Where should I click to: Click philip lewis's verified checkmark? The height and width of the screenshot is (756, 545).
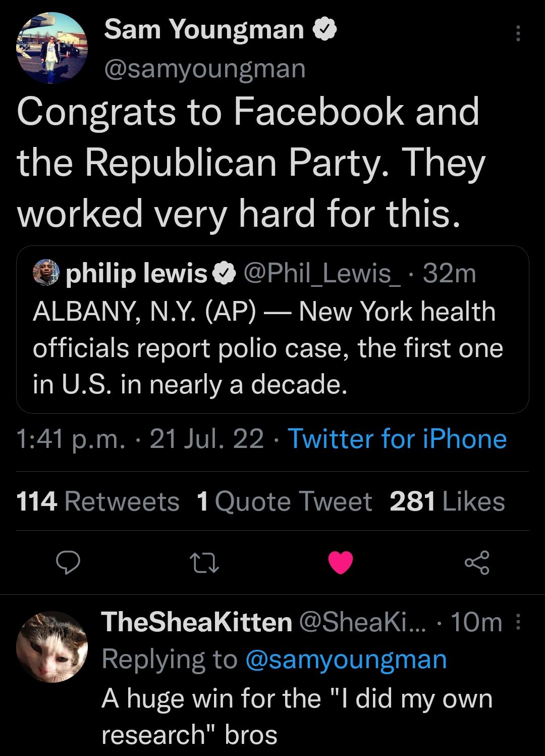(x=224, y=274)
